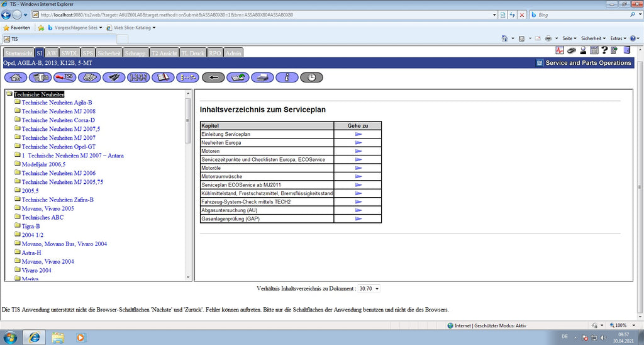Click the tree panel scrollbar down arrow
This screenshot has width=644, height=345.
coord(188,278)
